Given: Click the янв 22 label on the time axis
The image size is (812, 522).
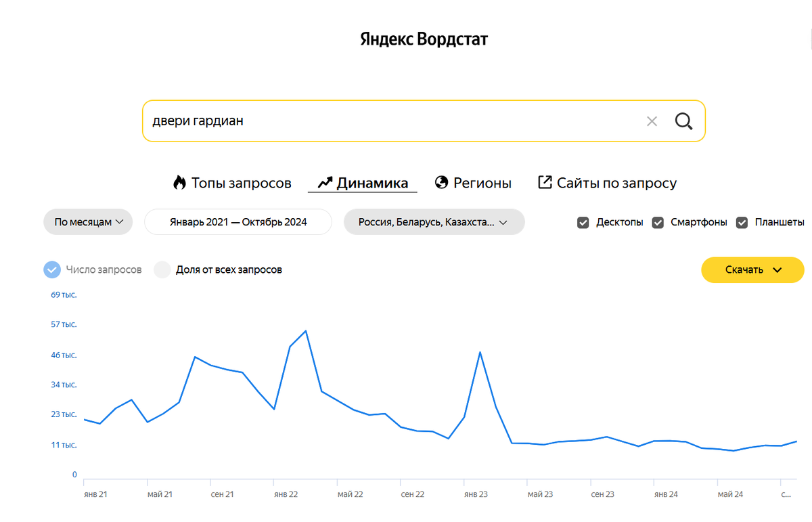Looking at the screenshot, I should click(286, 495).
